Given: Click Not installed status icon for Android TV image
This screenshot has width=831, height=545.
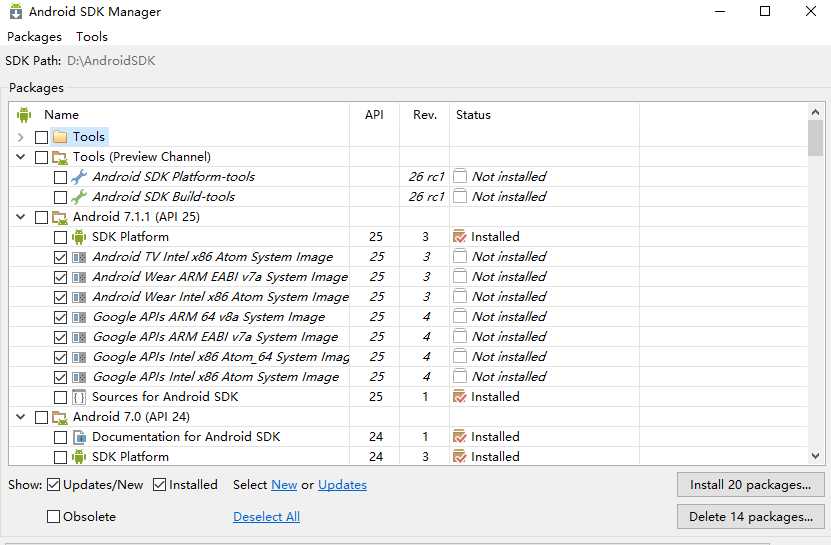Looking at the screenshot, I should coord(460,256).
